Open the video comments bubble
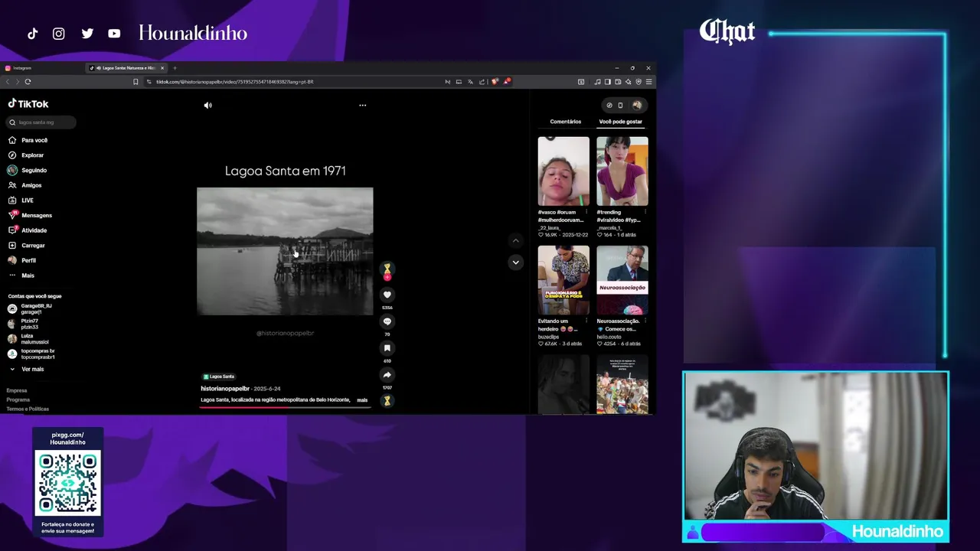 click(x=387, y=321)
